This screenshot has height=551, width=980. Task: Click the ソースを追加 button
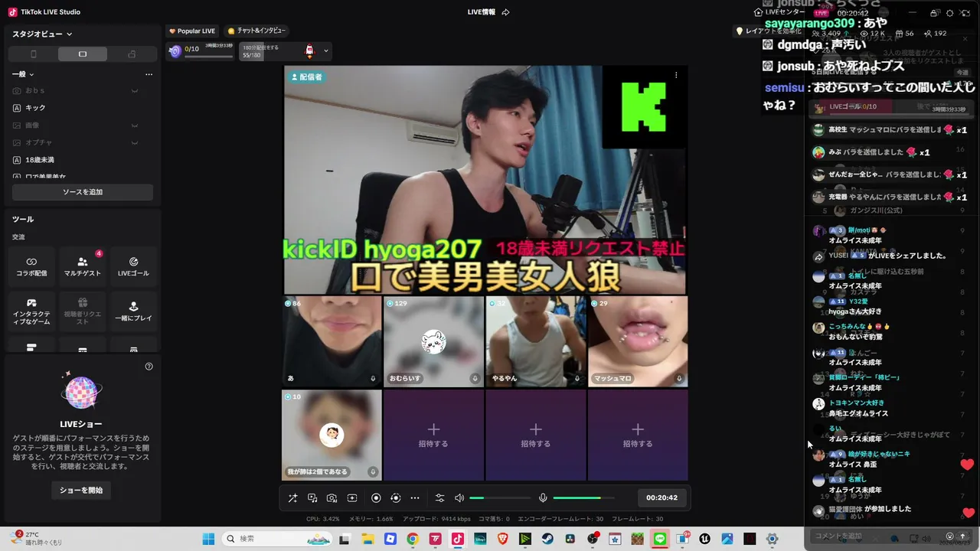click(x=83, y=192)
